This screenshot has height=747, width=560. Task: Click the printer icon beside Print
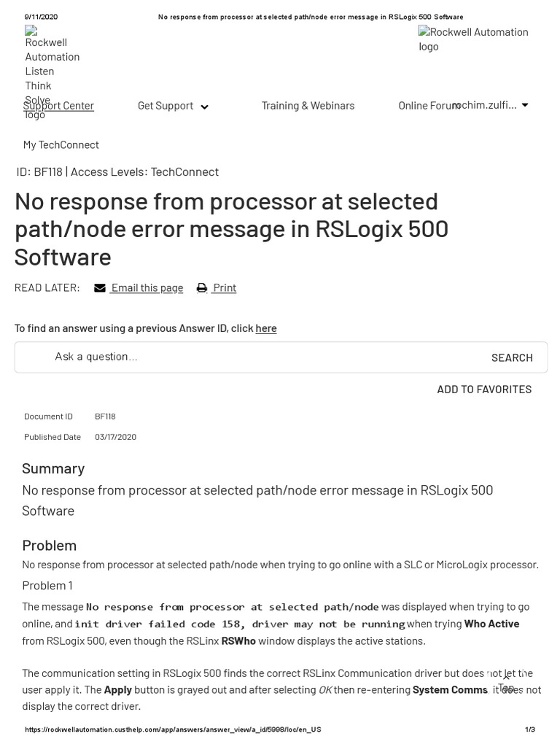click(202, 288)
